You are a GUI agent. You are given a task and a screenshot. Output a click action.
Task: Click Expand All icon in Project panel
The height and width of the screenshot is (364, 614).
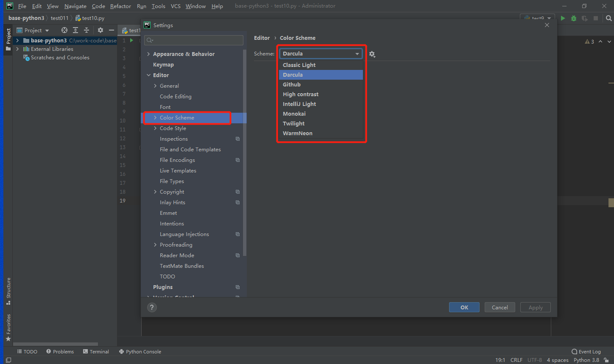click(x=75, y=30)
